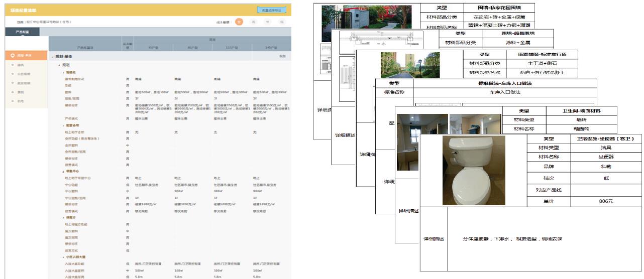The width and height of the screenshot is (644, 279).
Task: Select the orange 全 cost sensitivity circle
Action: tap(240, 22)
